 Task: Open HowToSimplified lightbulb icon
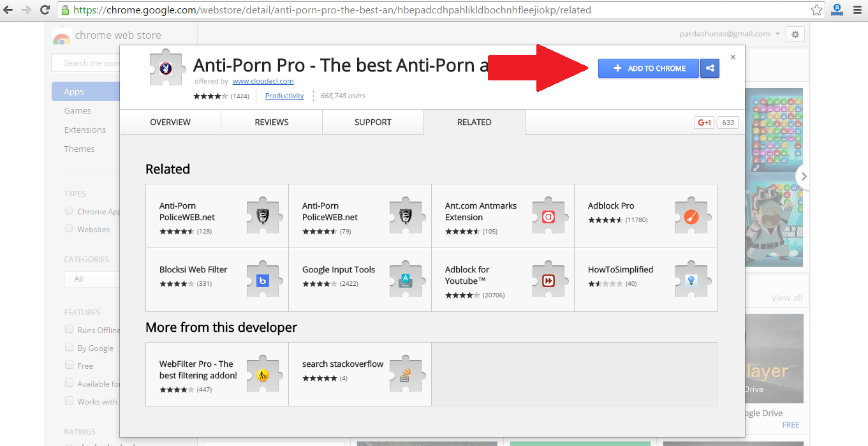(x=691, y=279)
